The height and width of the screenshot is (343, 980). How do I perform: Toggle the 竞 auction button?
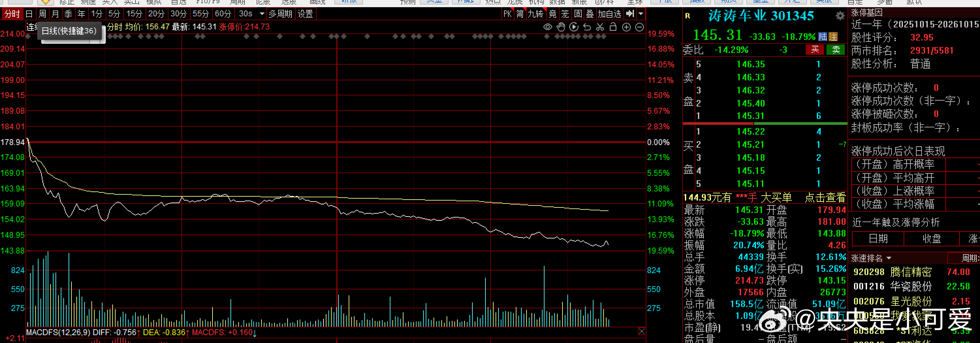tap(552, 14)
